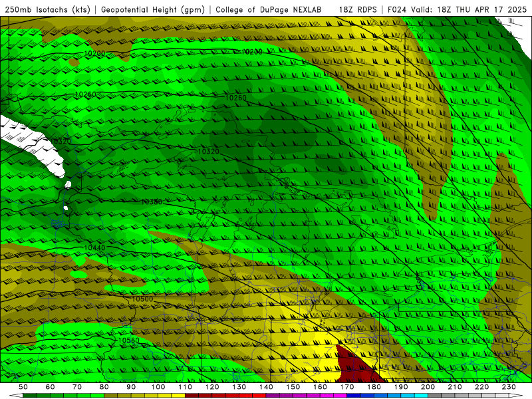The image size is (532, 399).
Task: Click the 10440 height contour label
Action: tap(94, 248)
